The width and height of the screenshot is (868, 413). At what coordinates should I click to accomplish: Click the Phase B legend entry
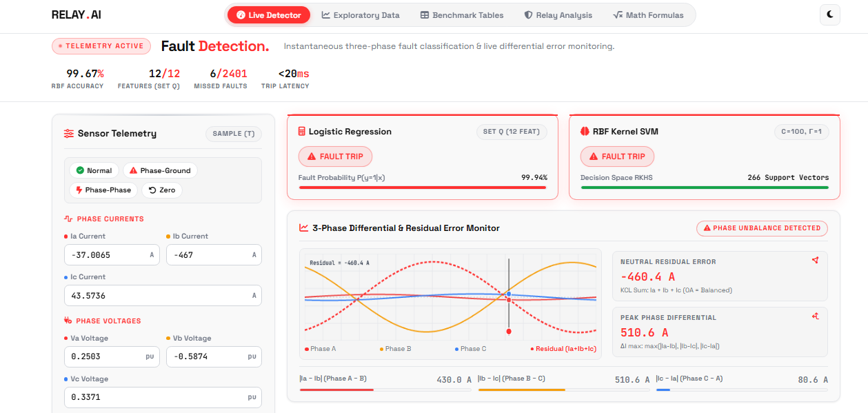point(396,349)
